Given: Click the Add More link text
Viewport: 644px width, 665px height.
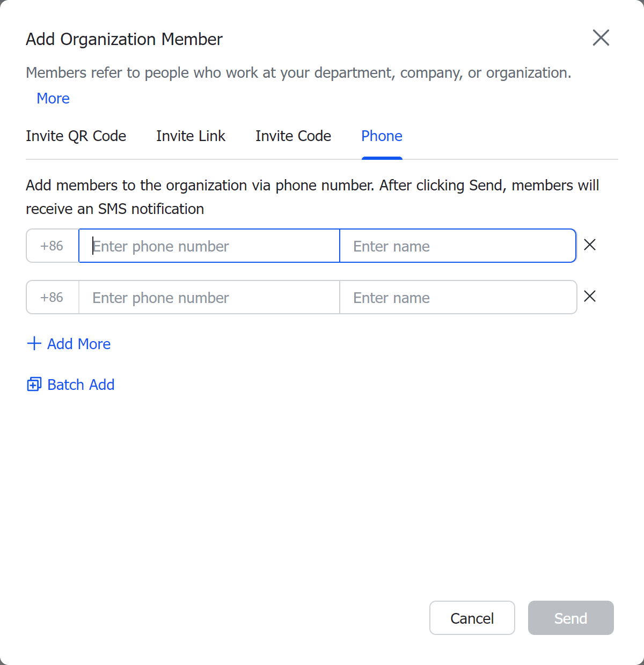Looking at the screenshot, I should coord(79,344).
